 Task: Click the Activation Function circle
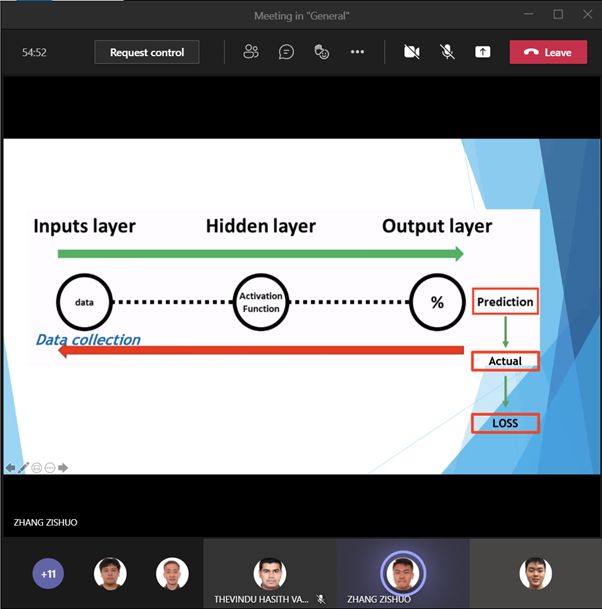(x=261, y=302)
